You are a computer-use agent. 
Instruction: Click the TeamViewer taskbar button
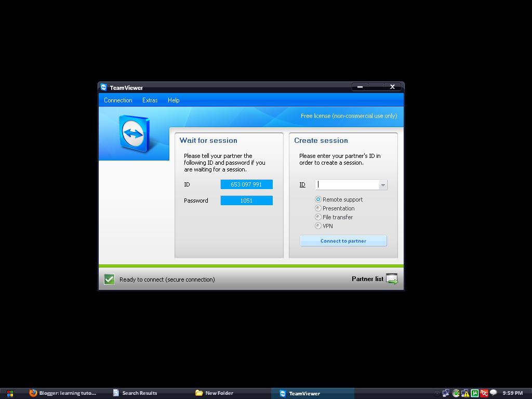tap(312, 394)
